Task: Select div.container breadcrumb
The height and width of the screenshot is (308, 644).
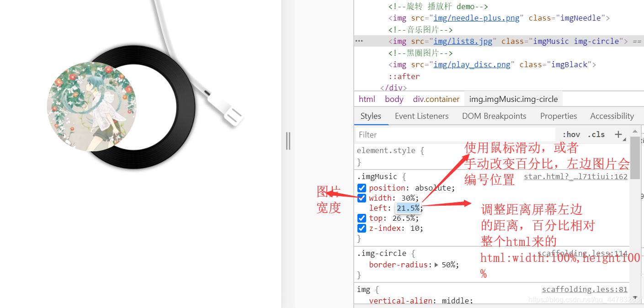Action: (x=436, y=99)
